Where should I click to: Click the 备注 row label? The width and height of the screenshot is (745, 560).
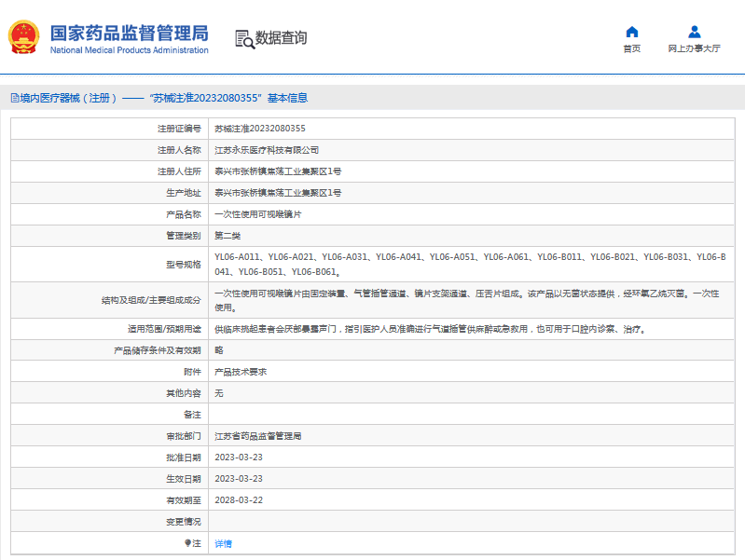tap(192, 415)
